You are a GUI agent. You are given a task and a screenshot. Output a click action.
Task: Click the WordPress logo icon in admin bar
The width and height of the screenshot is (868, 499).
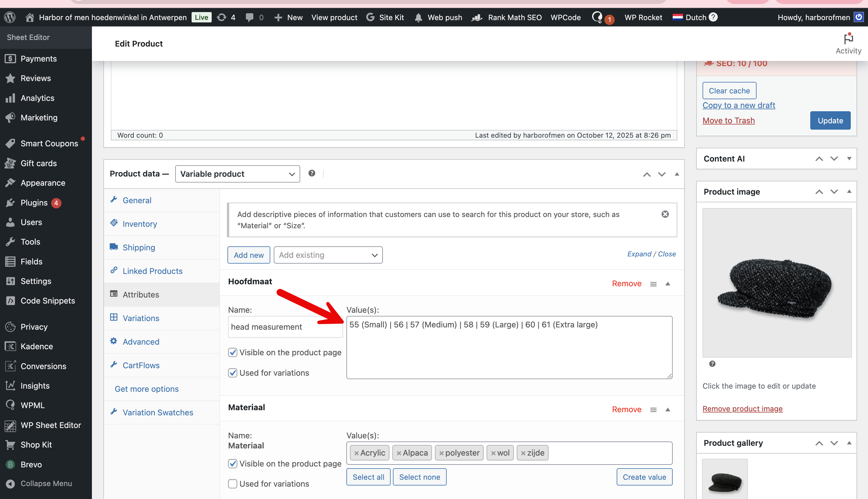10,17
